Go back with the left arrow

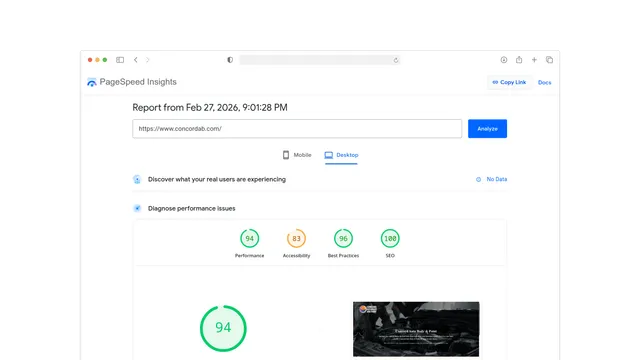click(x=136, y=60)
